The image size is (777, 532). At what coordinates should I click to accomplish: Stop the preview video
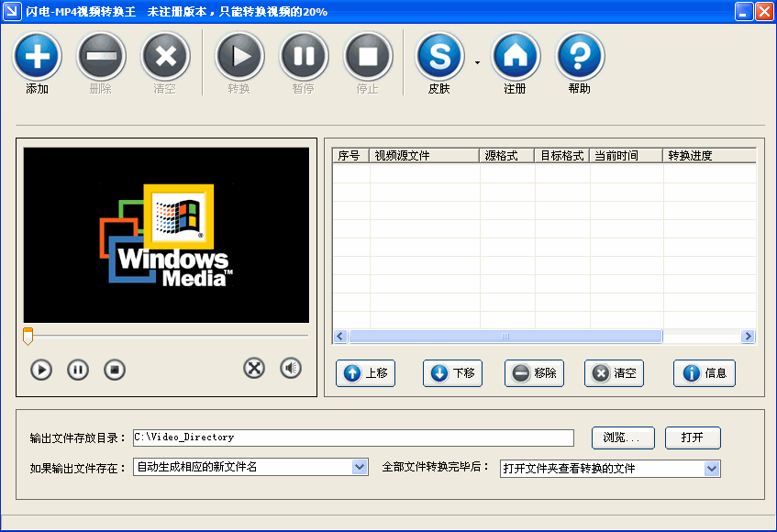tap(115, 370)
